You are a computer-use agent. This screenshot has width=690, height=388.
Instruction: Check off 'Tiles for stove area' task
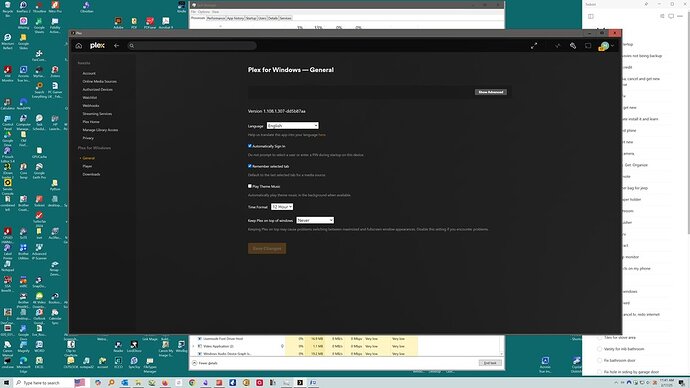[x=599, y=337]
